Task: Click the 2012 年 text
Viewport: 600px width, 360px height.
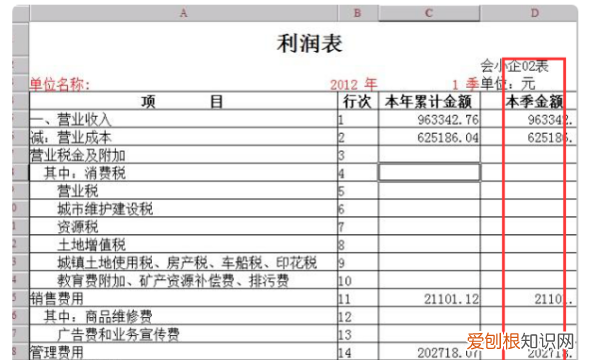Action: tap(354, 85)
